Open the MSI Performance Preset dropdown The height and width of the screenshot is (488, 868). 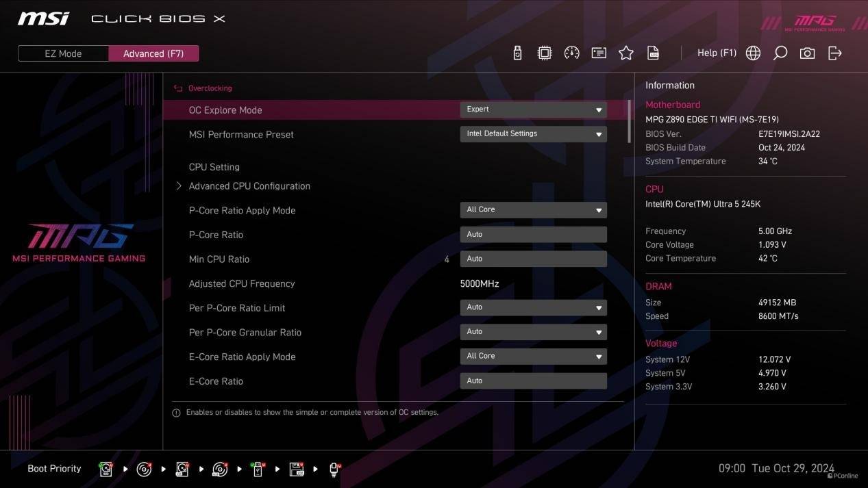point(533,134)
